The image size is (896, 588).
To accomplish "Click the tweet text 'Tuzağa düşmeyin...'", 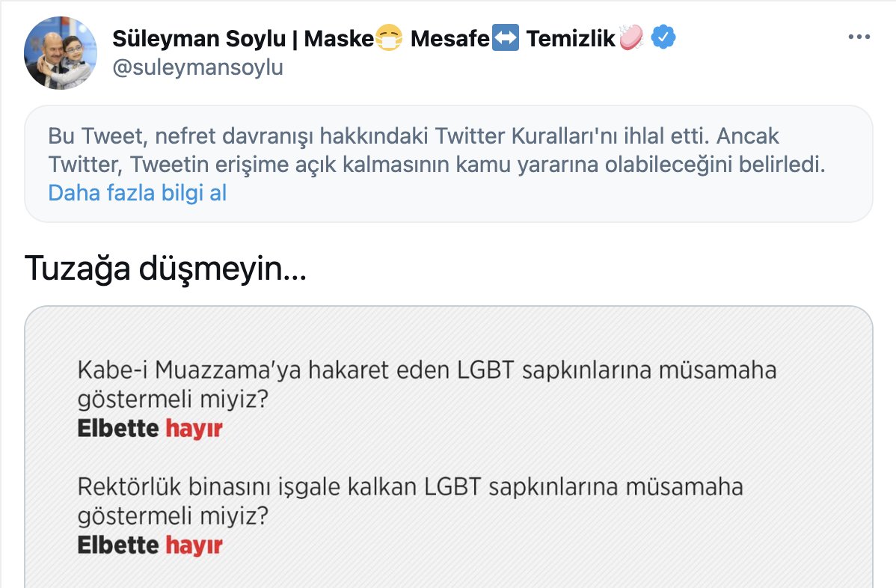I will point(166,268).
